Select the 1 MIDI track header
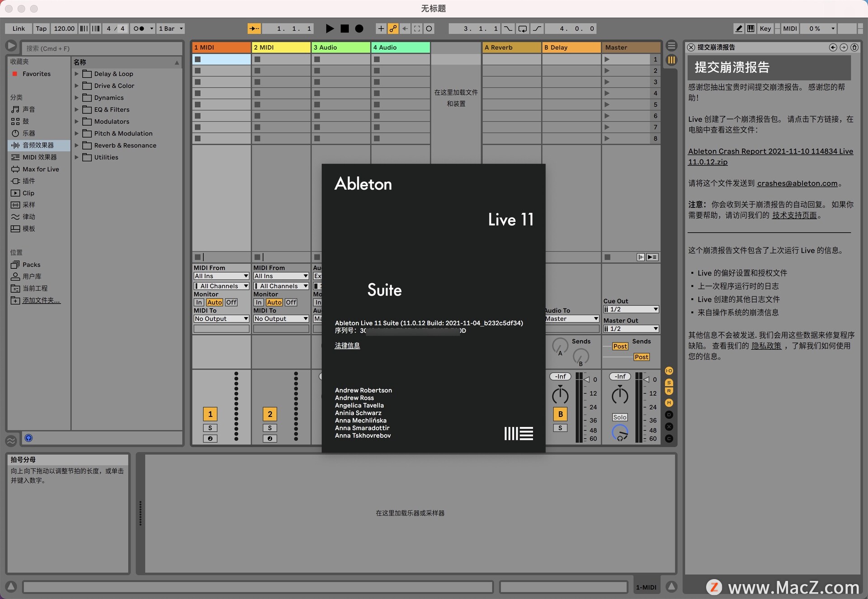 [222, 47]
